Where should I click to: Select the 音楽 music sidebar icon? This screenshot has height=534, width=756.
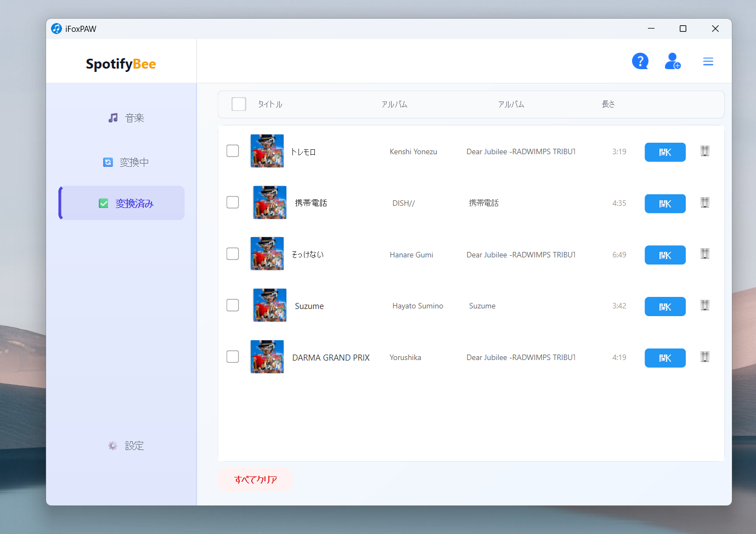(113, 117)
